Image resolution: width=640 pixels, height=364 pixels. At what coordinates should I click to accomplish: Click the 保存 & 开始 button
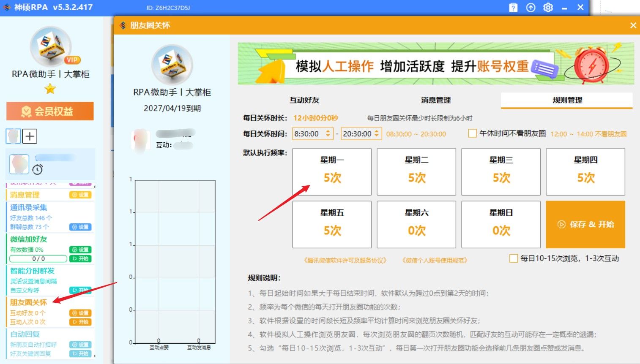click(x=585, y=224)
